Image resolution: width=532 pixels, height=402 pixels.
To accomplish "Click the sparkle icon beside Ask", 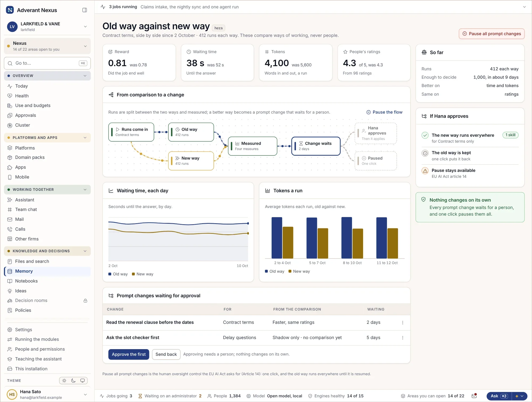I will coord(517,396).
